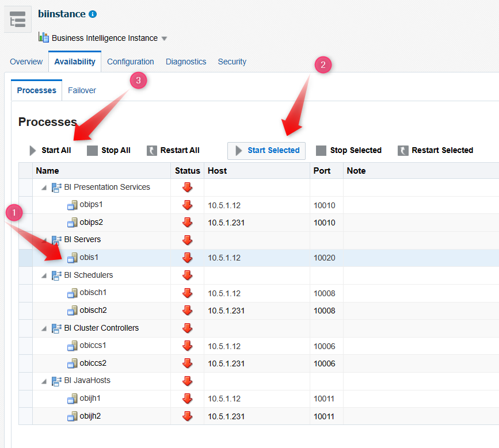Viewport: 499px width, 448px height.
Task: Click the Restart Selected icon
Action: [403, 151]
